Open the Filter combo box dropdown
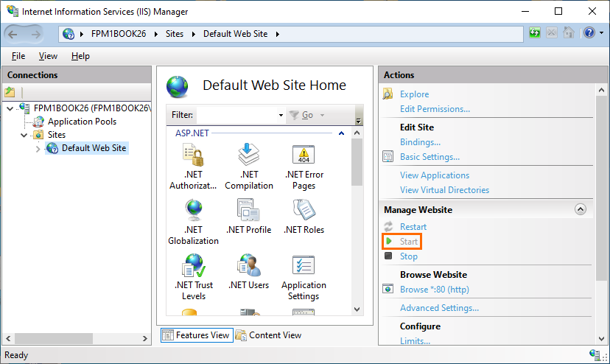610x364 pixels. (x=281, y=115)
